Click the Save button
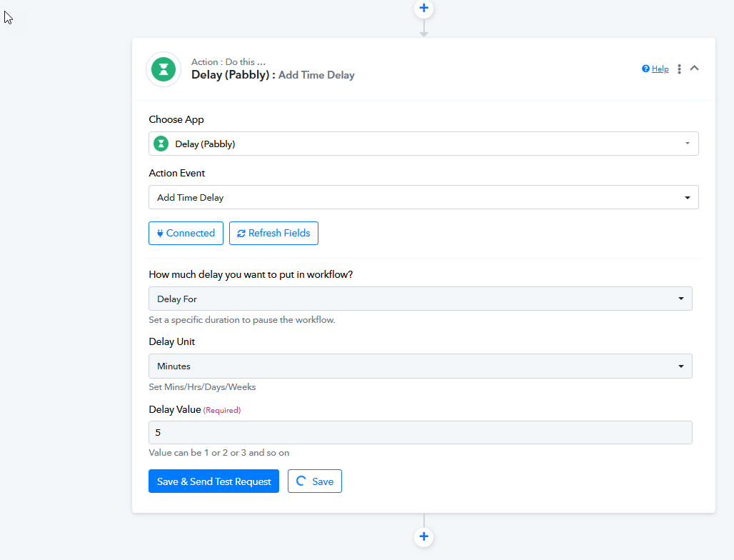 click(x=315, y=481)
